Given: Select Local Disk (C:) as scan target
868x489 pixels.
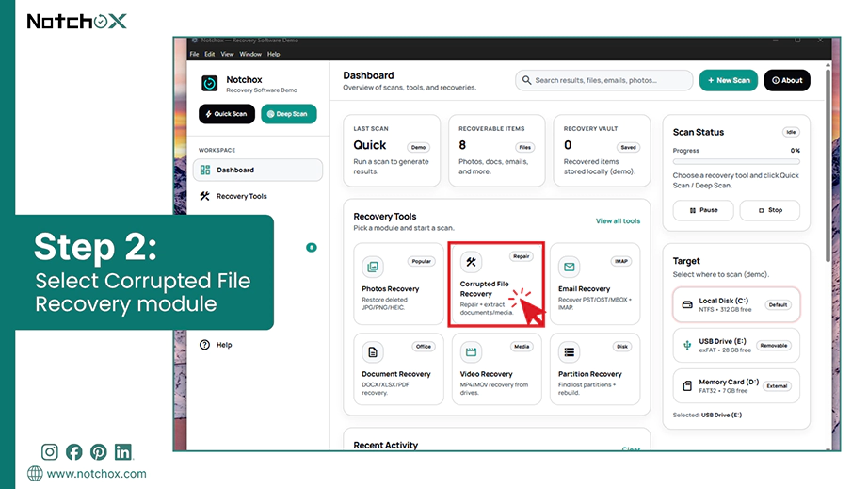Looking at the screenshot, I should 737,304.
